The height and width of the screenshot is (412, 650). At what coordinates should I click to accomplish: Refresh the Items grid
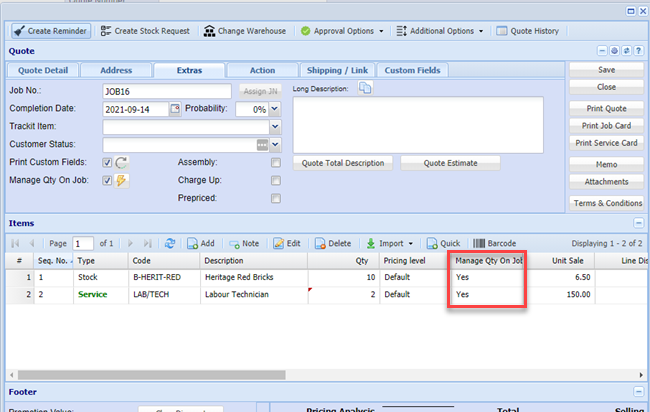coord(170,243)
